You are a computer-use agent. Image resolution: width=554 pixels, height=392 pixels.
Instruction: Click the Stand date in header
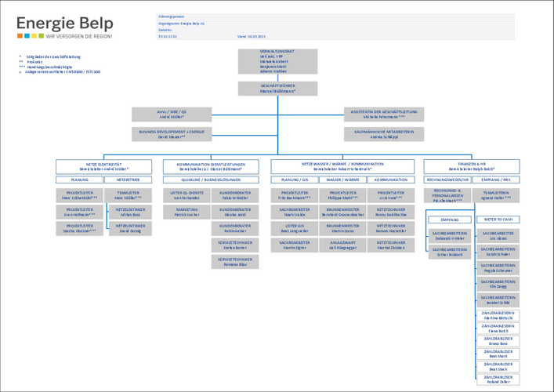pyautogui.click(x=252, y=36)
